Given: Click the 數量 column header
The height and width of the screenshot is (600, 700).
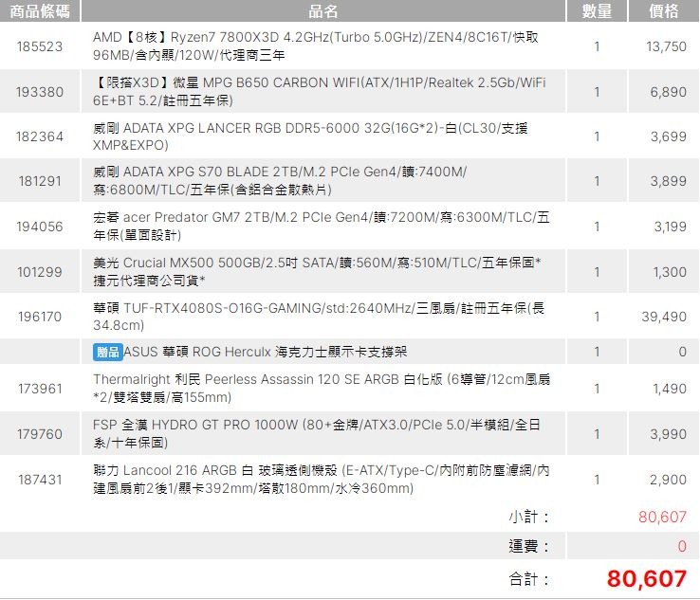Looking at the screenshot, I should pyautogui.click(x=597, y=10).
